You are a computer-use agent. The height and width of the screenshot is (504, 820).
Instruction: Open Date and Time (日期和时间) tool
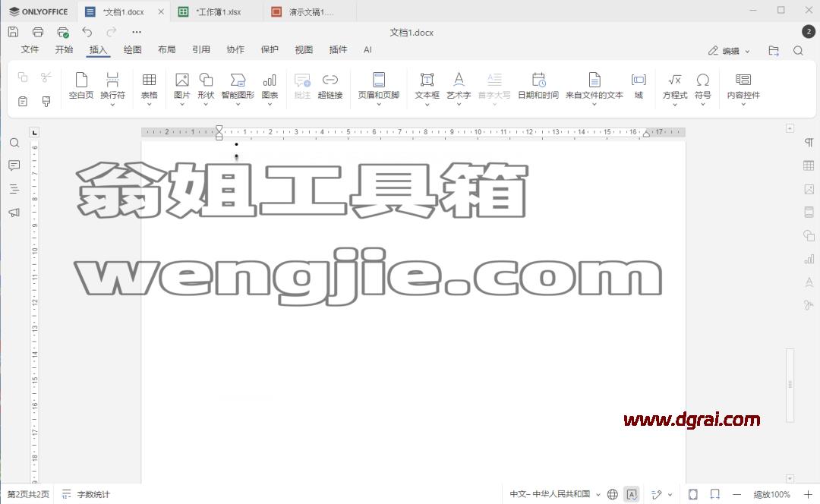pyautogui.click(x=538, y=87)
